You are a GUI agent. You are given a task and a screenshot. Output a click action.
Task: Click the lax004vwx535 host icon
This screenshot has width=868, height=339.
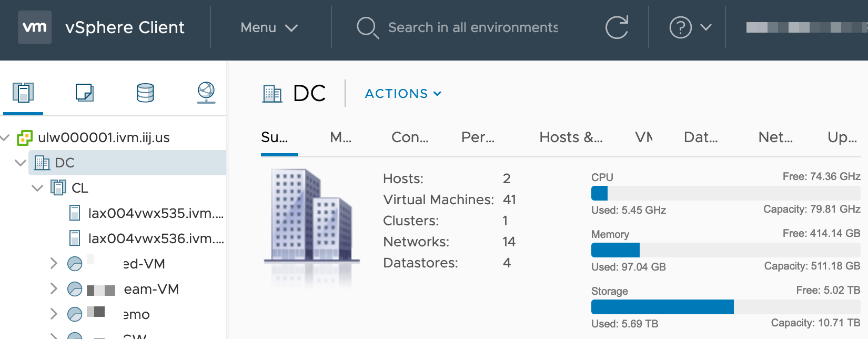coord(75,213)
